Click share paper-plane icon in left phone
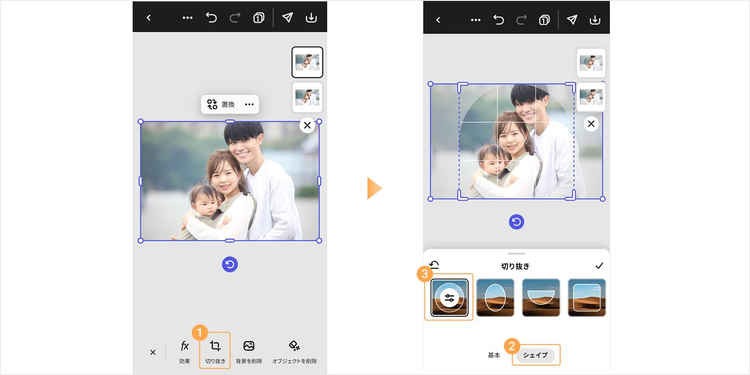Image resolution: width=750 pixels, height=375 pixels. point(287,18)
